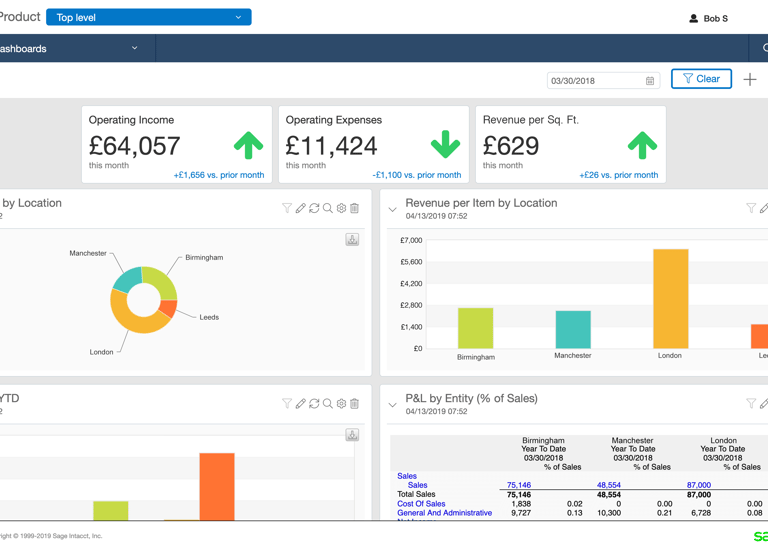
Task: Open the Top level product dropdown
Action: pyautogui.click(x=149, y=17)
